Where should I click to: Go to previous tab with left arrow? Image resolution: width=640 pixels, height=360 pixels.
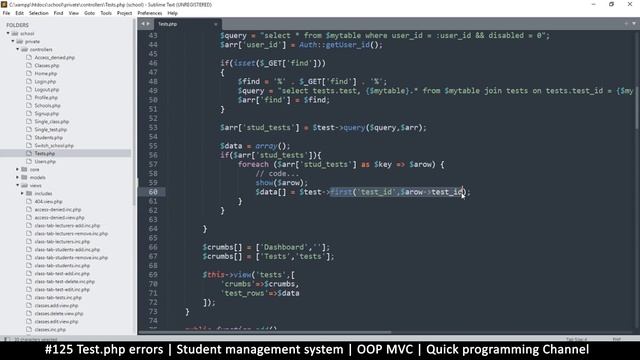(x=143, y=24)
